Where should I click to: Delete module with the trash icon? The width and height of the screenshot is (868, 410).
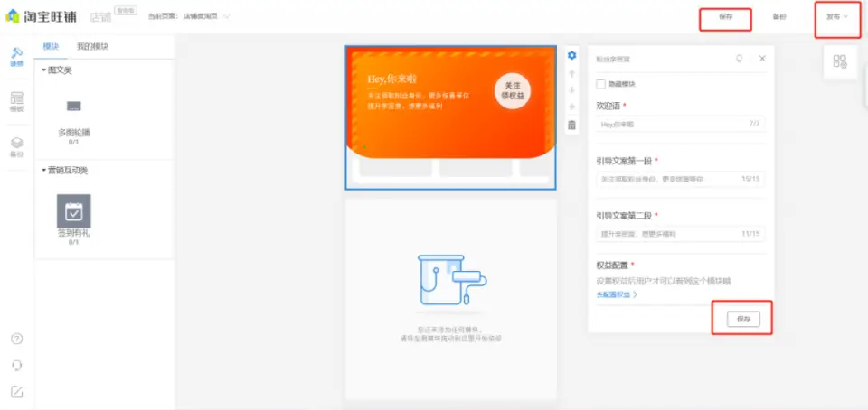[571, 125]
